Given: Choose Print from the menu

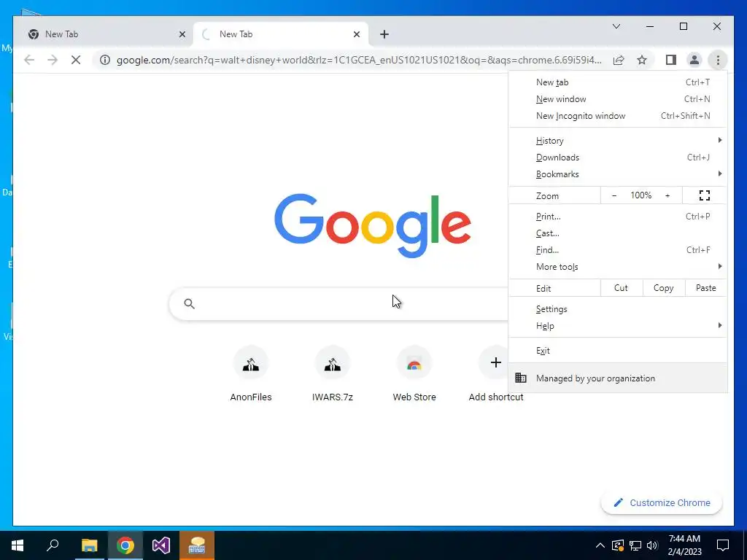Looking at the screenshot, I should coord(618,216).
